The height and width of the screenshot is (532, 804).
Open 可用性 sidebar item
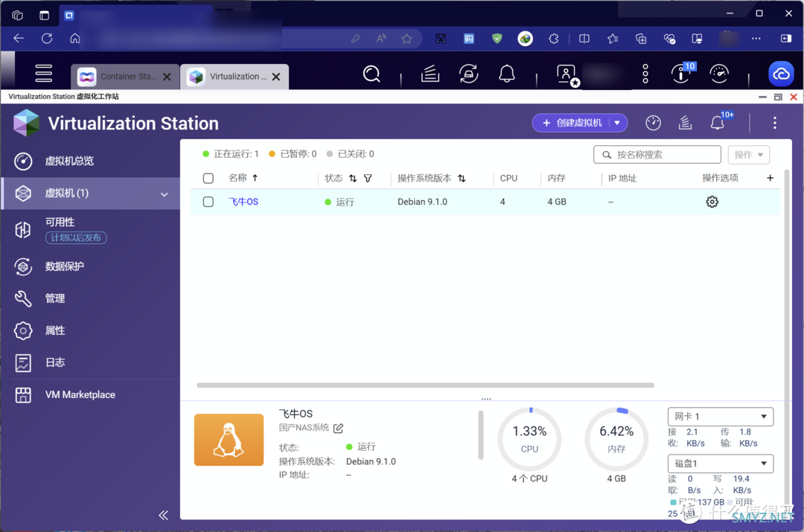pyautogui.click(x=92, y=229)
